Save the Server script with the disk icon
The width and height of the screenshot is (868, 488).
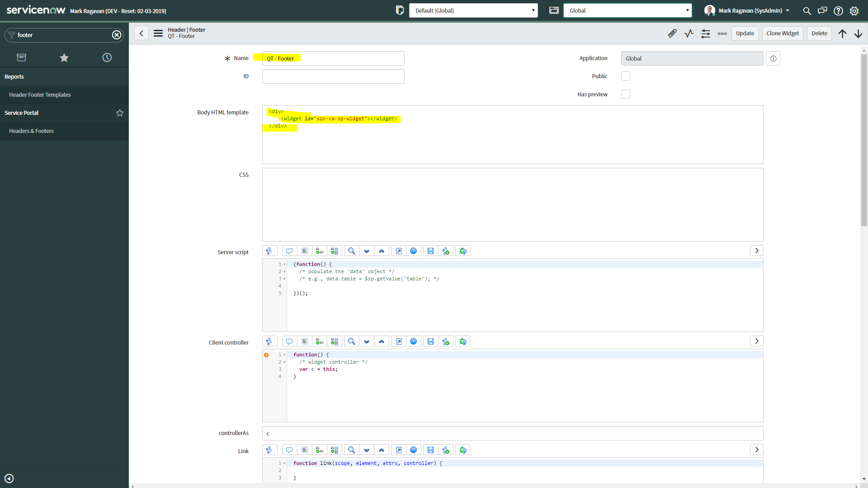[430, 251]
